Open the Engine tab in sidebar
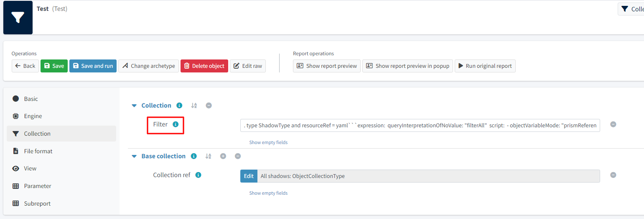The image size is (644, 219). [x=33, y=116]
